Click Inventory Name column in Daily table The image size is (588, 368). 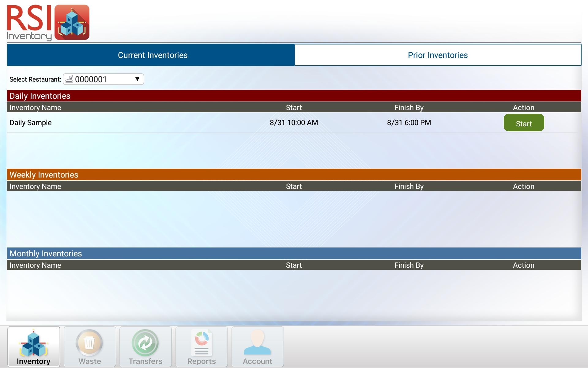(35, 108)
